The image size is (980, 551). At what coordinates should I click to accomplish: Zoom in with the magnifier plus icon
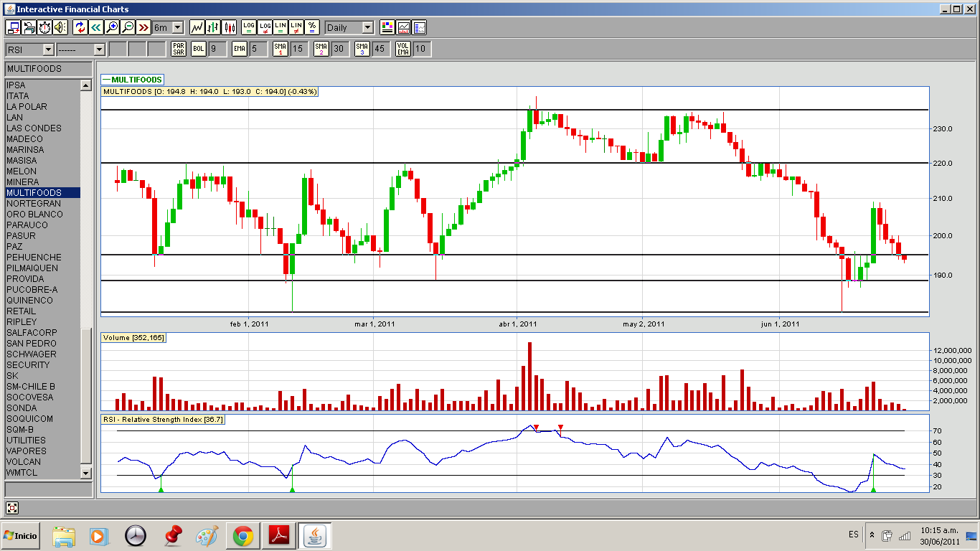tap(112, 27)
